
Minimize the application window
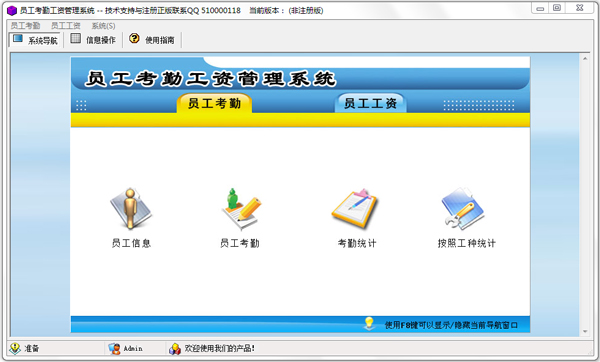pyautogui.click(x=540, y=8)
